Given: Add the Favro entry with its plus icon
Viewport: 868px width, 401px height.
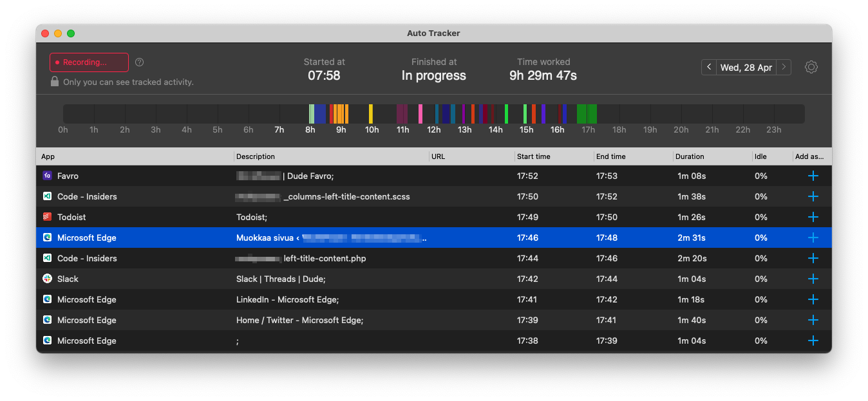Looking at the screenshot, I should (813, 176).
